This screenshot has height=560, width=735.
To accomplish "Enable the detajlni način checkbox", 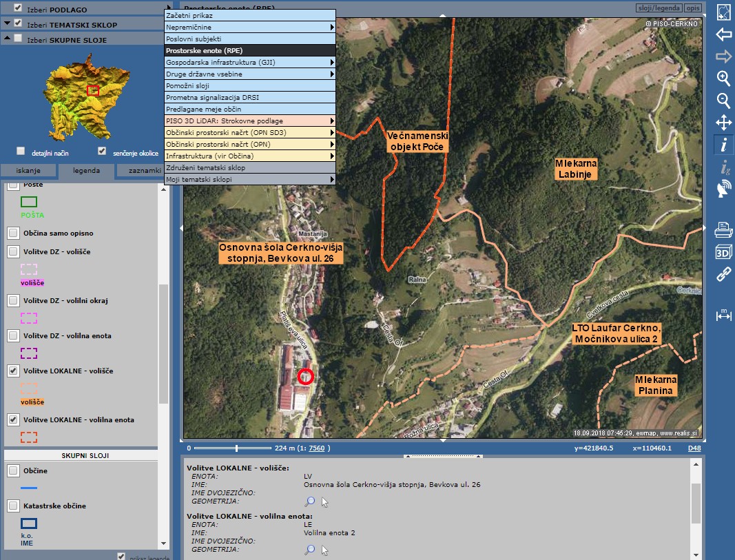I will (x=21, y=151).
